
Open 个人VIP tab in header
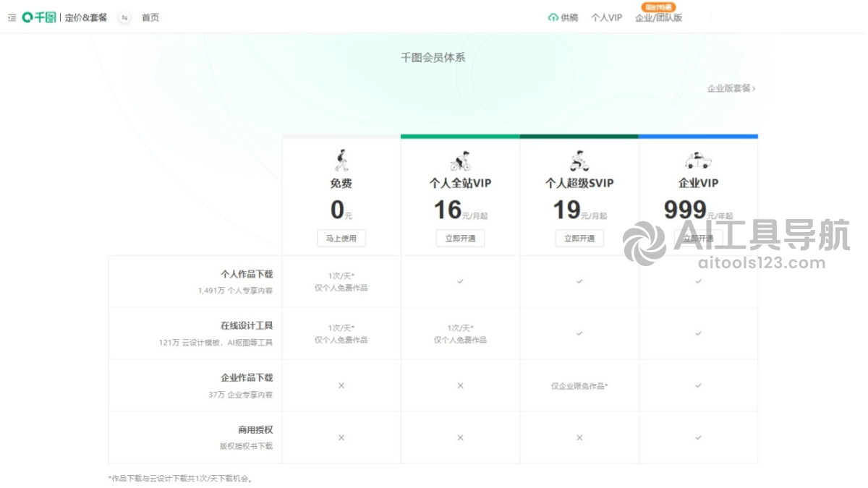coord(606,18)
